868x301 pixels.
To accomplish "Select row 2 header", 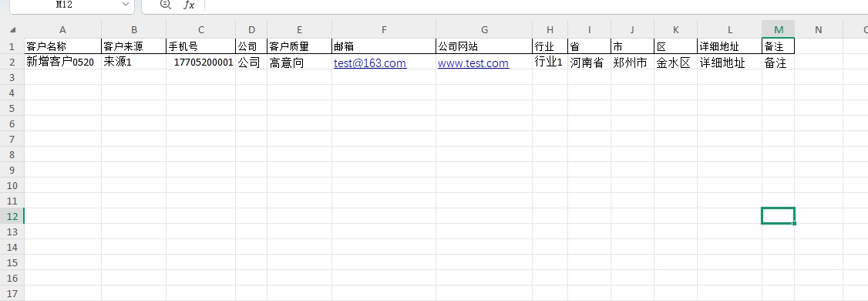I will tap(12, 62).
